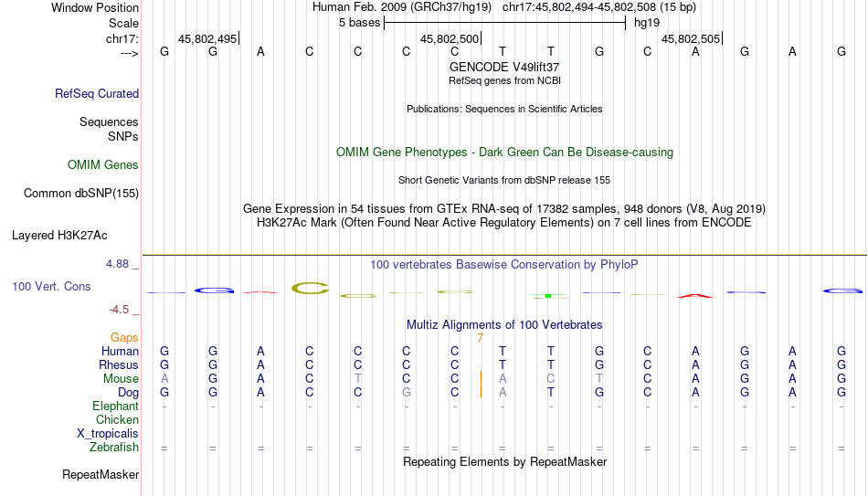Screen dimensions: 868x496
Task: Select the Human species label
Action: (x=120, y=352)
